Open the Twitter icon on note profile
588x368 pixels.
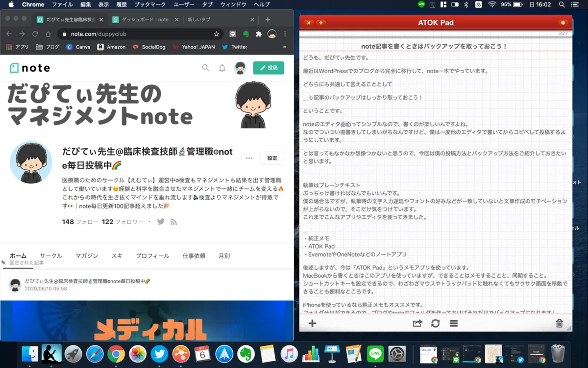coord(161,222)
